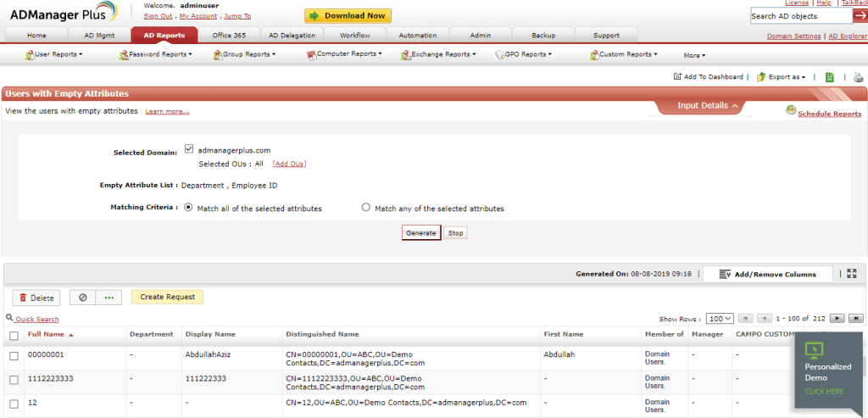868x418 pixels.
Task: Collapse the Input Details panel
Action: pos(708,106)
